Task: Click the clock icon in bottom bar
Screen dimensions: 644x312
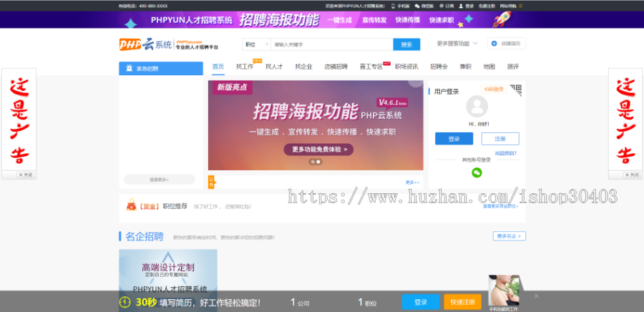Action: tap(125, 303)
